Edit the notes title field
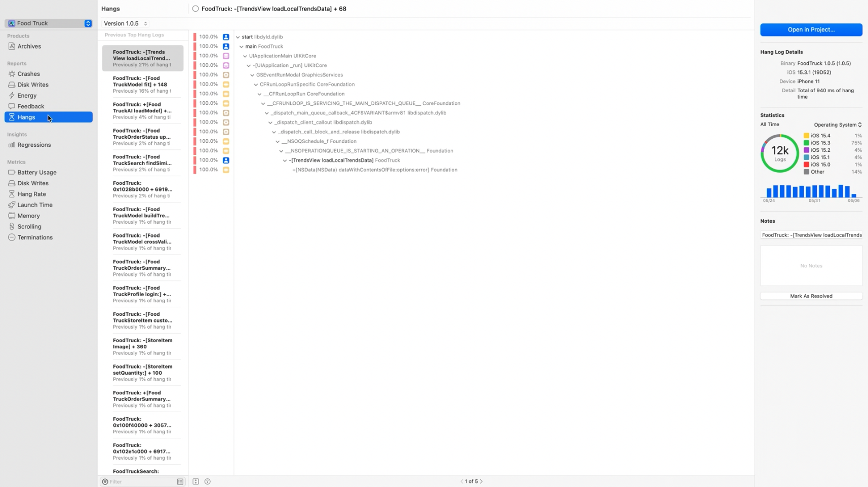 click(x=811, y=235)
